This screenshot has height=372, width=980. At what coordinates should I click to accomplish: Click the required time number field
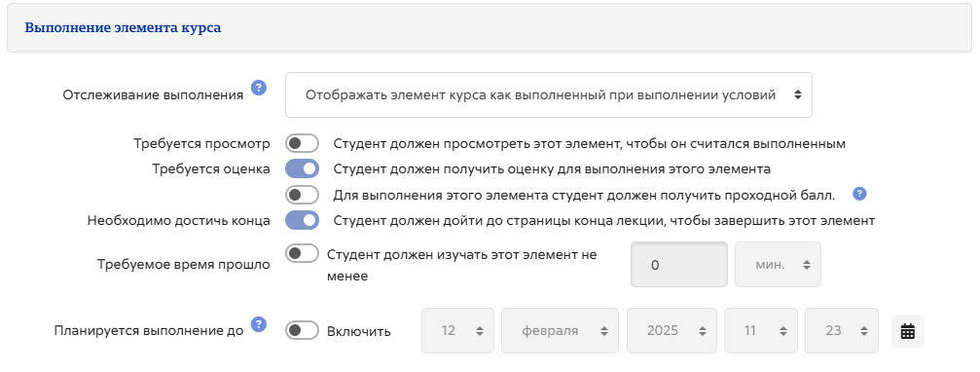679,265
